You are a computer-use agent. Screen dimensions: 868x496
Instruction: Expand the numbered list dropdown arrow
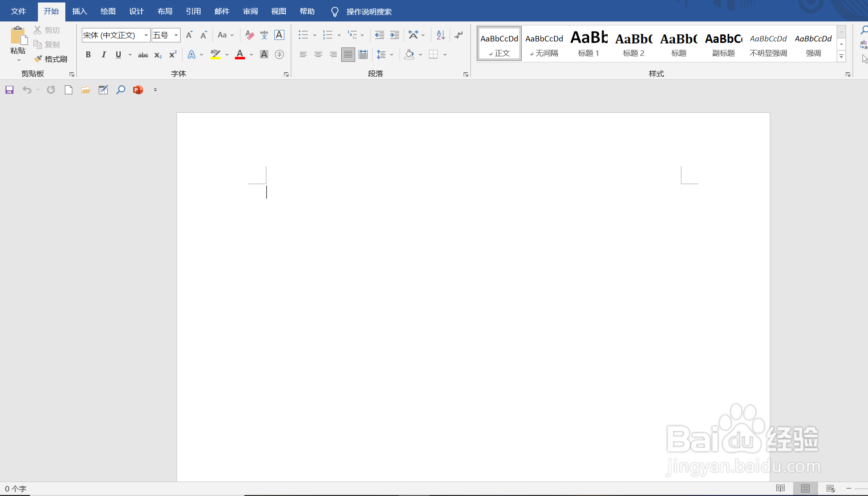[x=339, y=35]
